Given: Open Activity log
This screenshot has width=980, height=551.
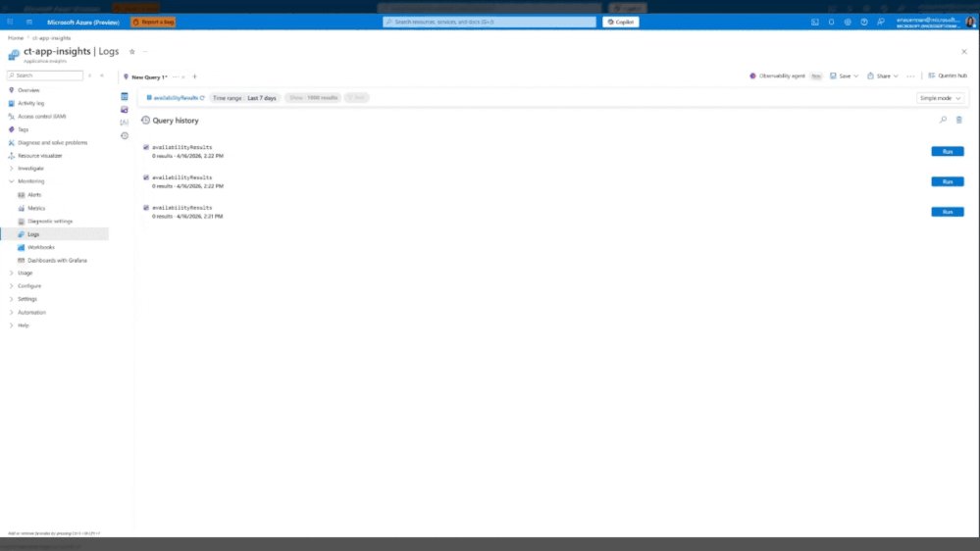Looking at the screenshot, I should pyautogui.click(x=30, y=104).
